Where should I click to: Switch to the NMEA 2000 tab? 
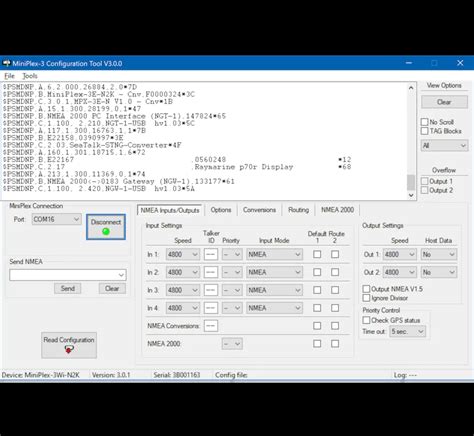pyautogui.click(x=337, y=210)
